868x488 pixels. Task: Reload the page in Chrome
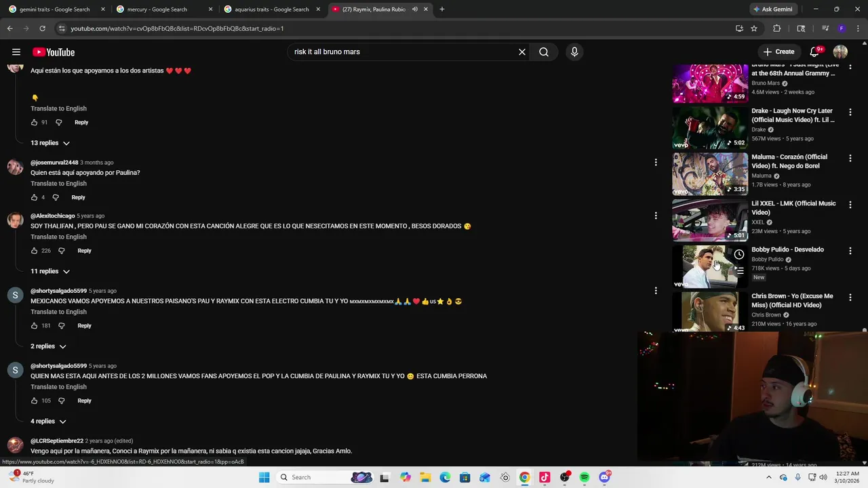click(42, 28)
